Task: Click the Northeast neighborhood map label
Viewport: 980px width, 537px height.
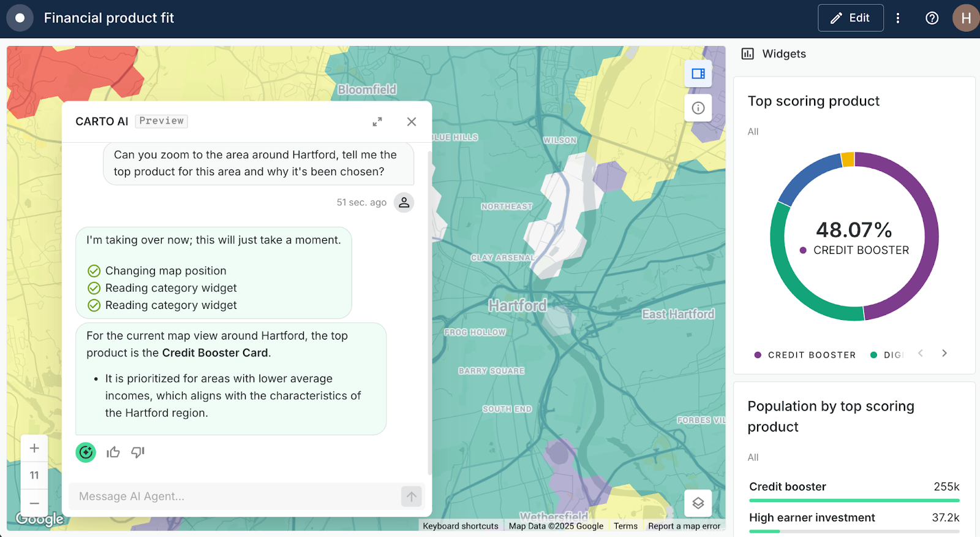Action: pos(507,207)
